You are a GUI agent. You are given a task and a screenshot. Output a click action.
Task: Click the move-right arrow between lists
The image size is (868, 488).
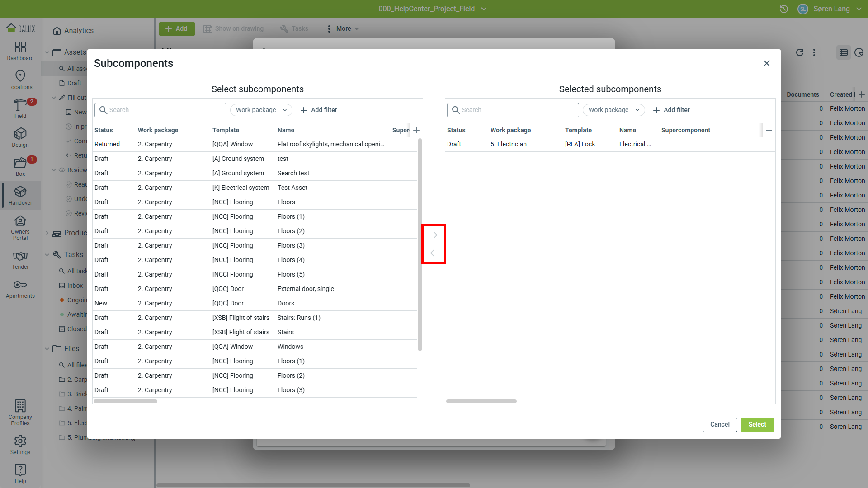coord(434,235)
